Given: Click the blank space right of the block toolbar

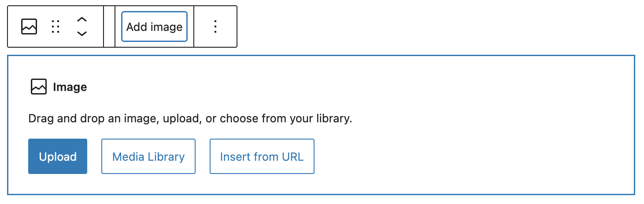Looking at the screenshot, I should [x=396, y=26].
